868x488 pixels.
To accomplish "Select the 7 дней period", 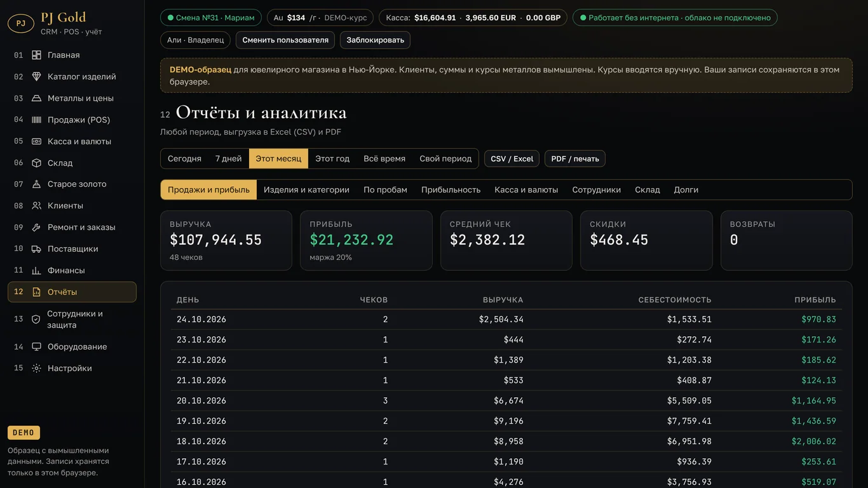I will (228, 159).
